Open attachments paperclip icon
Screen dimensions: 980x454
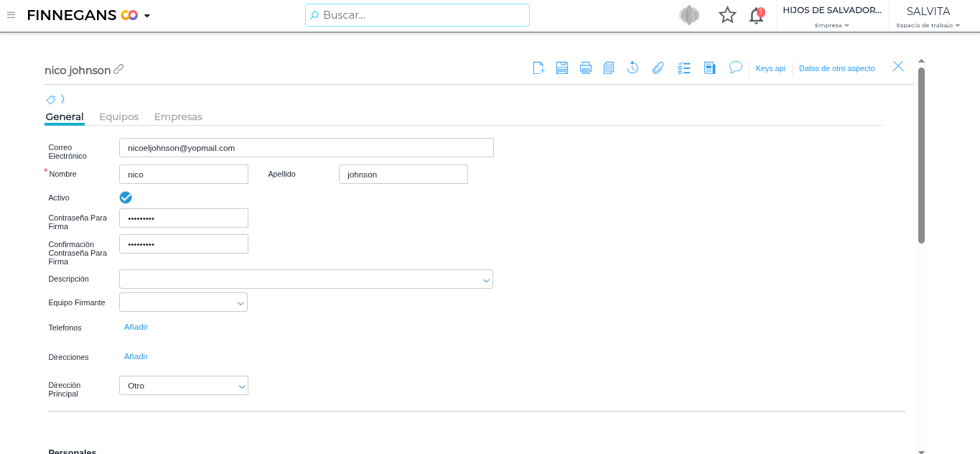658,68
